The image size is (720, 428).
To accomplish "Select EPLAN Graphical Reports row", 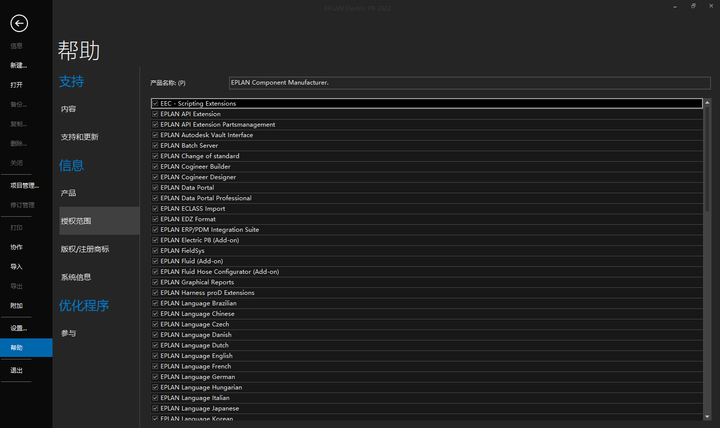I will coord(427,282).
